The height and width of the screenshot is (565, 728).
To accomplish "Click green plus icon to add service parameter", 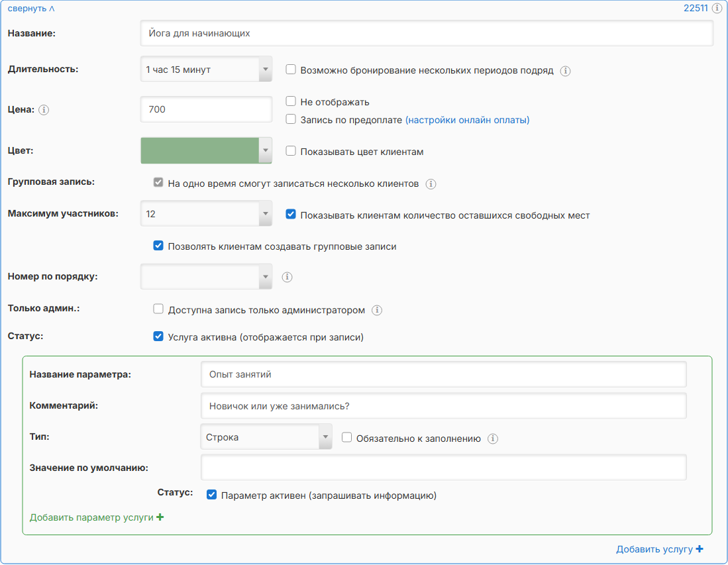I will tap(160, 517).
